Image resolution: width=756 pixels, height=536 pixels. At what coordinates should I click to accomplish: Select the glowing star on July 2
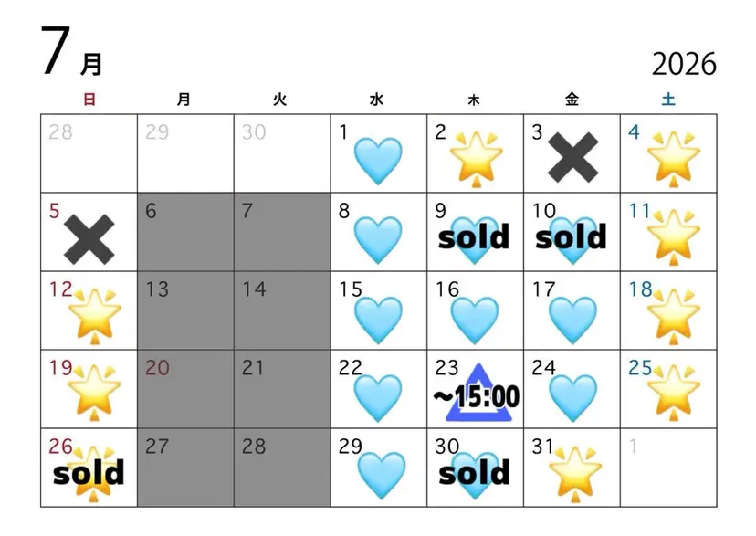coord(477,159)
